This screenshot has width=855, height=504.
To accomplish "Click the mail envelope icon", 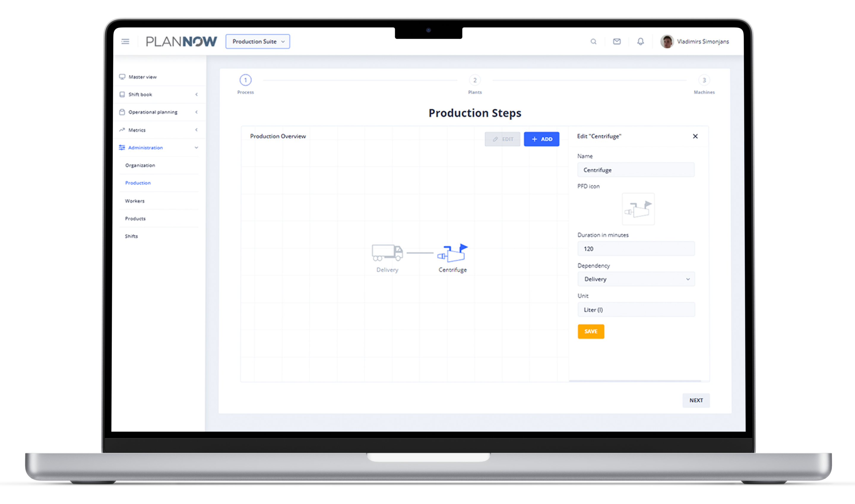I will pyautogui.click(x=617, y=41).
